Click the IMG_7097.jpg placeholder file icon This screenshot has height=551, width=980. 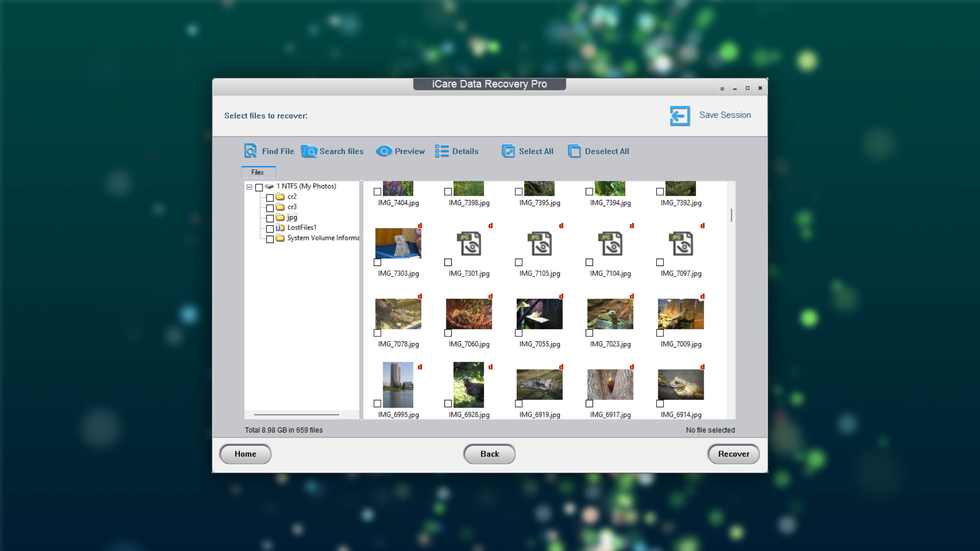pyautogui.click(x=681, y=243)
